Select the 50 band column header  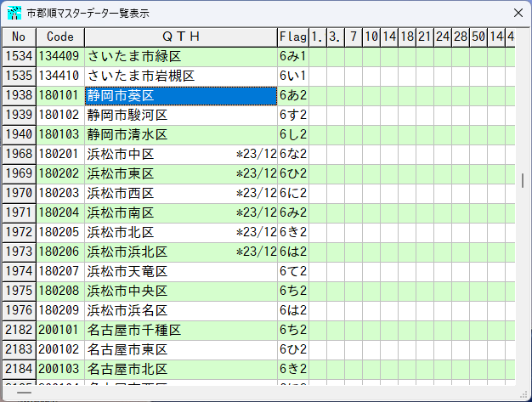[x=478, y=37]
